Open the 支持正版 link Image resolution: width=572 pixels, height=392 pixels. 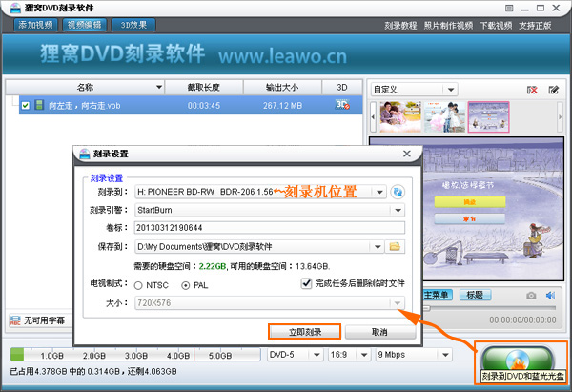click(x=535, y=26)
